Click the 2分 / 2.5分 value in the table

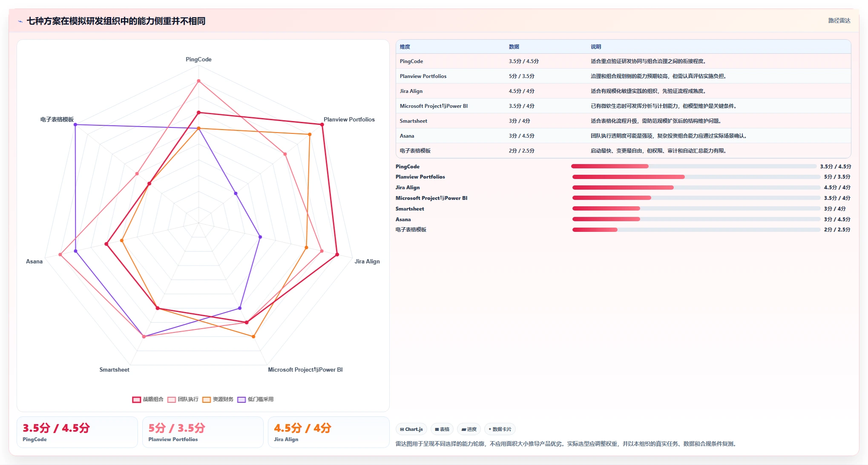tap(522, 151)
